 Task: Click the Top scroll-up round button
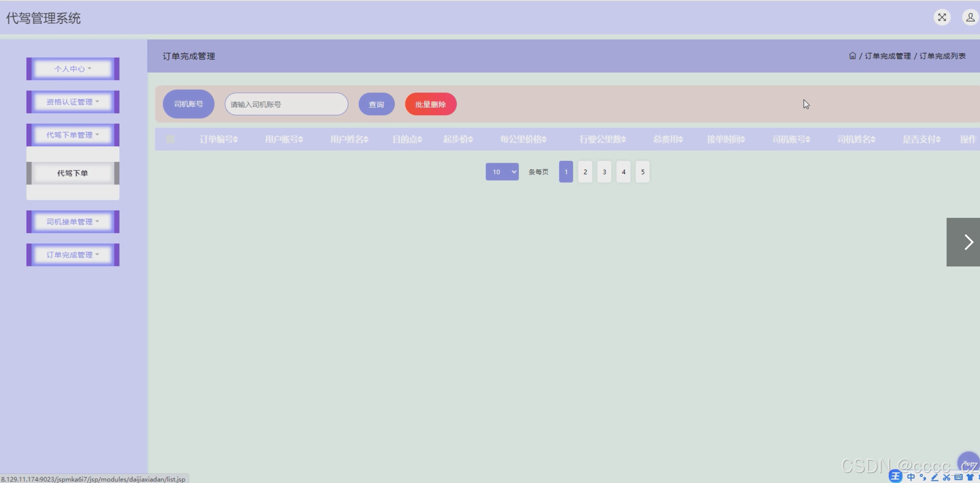pos(967,463)
